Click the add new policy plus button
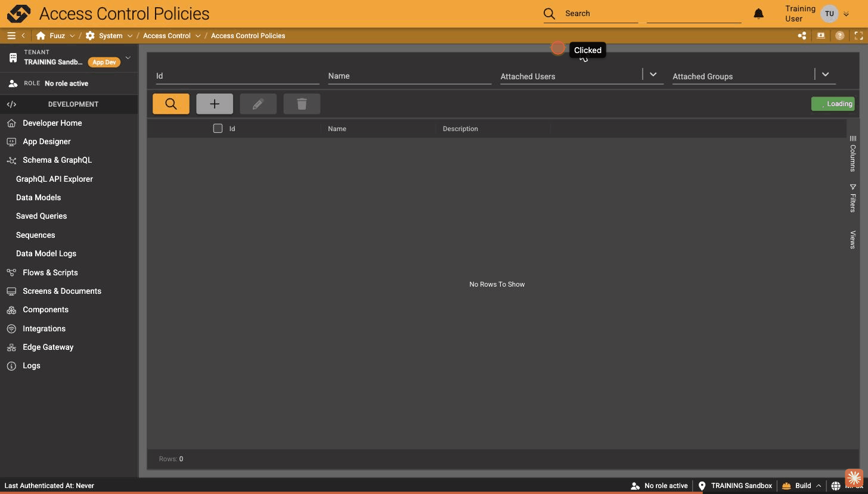This screenshot has width=868, height=494. (215, 104)
